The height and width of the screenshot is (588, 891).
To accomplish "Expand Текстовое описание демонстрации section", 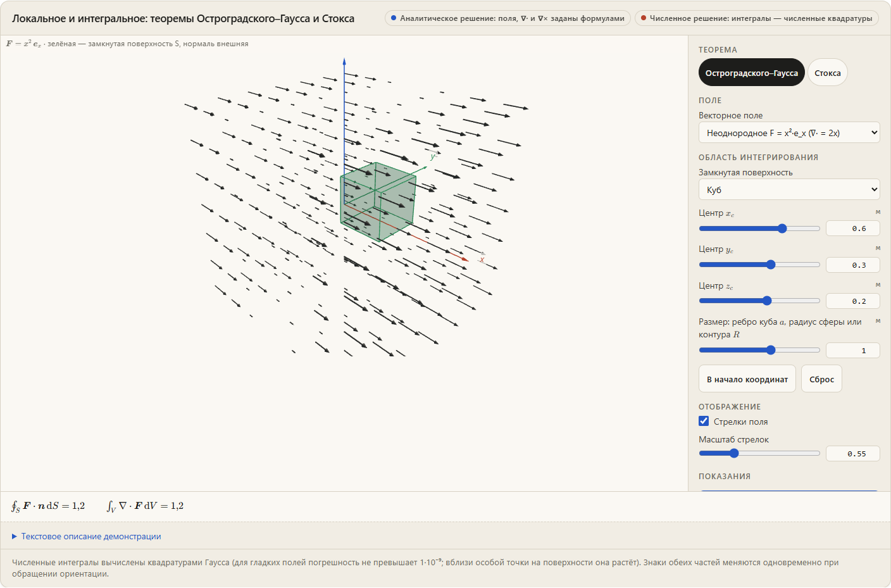I will pyautogui.click(x=87, y=536).
